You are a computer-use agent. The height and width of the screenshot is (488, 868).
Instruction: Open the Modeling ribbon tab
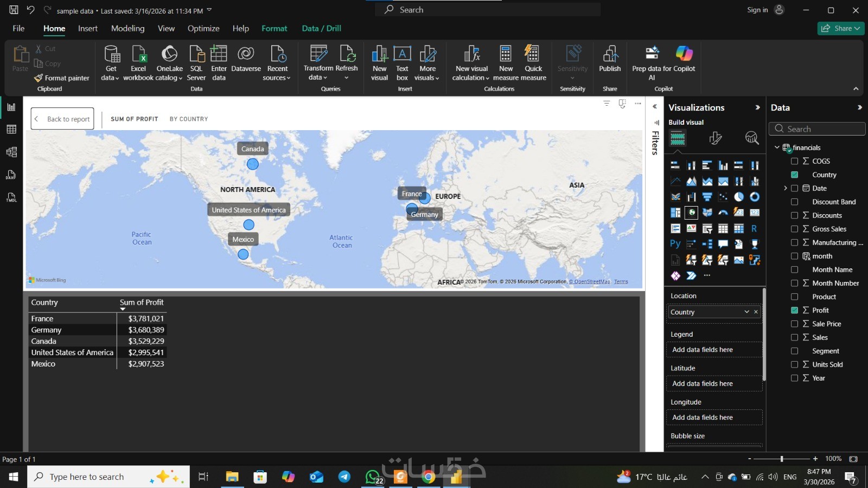pyautogui.click(x=127, y=28)
